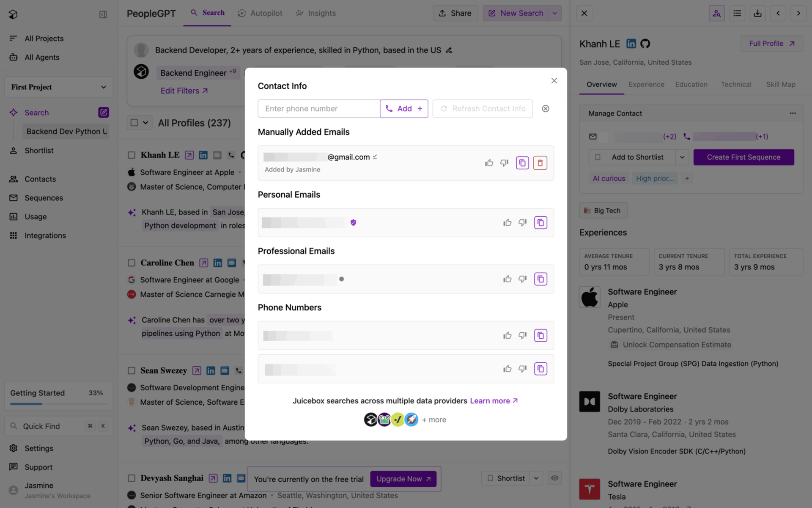Open Quick Find search box
The height and width of the screenshot is (508, 812).
(59, 426)
